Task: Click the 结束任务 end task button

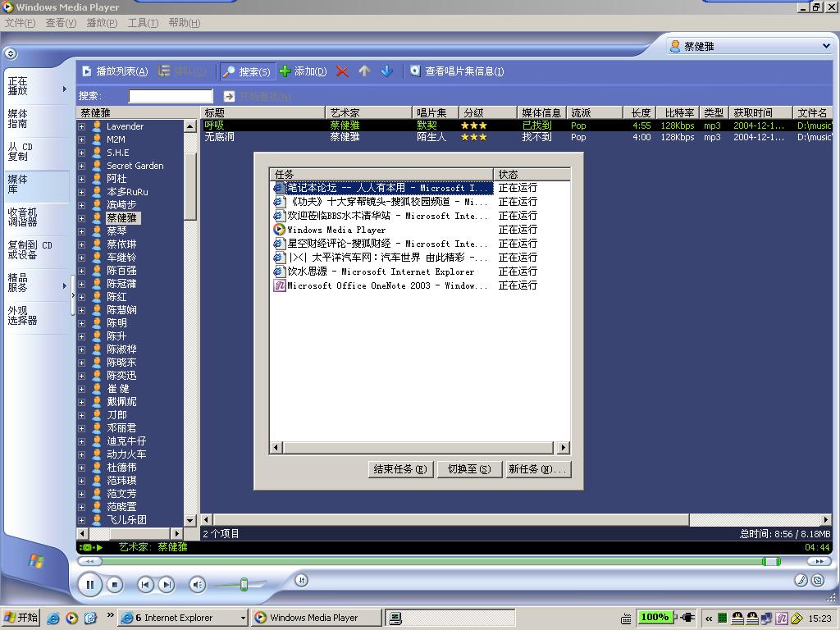Action: pyautogui.click(x=400, y=469)
